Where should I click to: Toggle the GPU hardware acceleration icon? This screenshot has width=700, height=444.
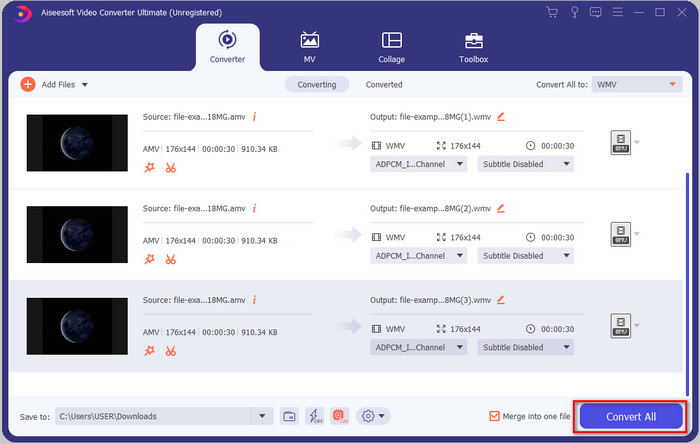click(340, 416)
